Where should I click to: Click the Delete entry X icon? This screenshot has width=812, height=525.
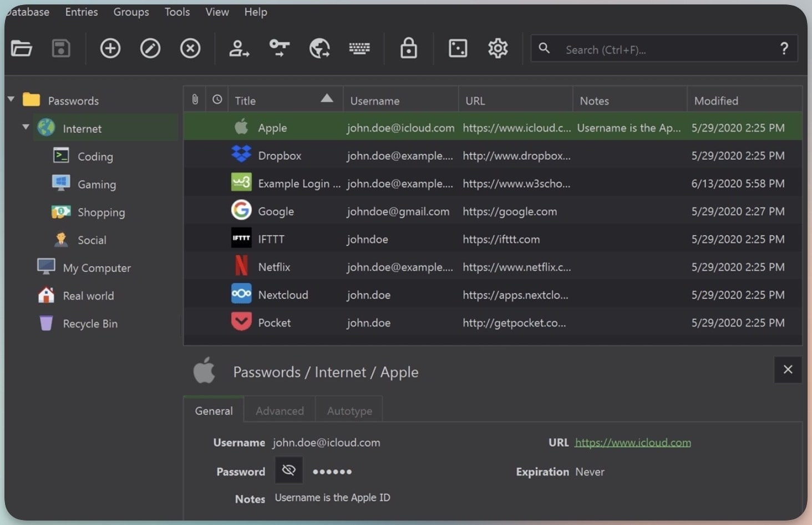(x=190, y=49)
